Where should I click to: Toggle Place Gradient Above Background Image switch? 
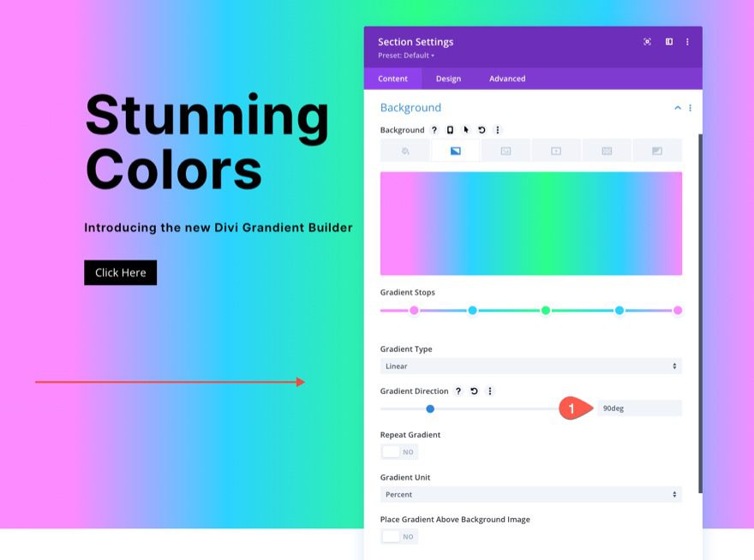pyautogui.click(x=399, y=536)
